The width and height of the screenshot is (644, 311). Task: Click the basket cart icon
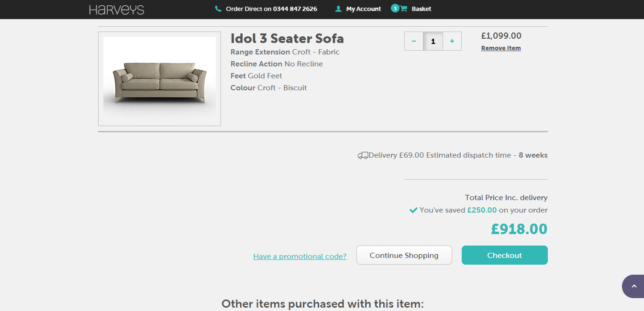[404, 9]
